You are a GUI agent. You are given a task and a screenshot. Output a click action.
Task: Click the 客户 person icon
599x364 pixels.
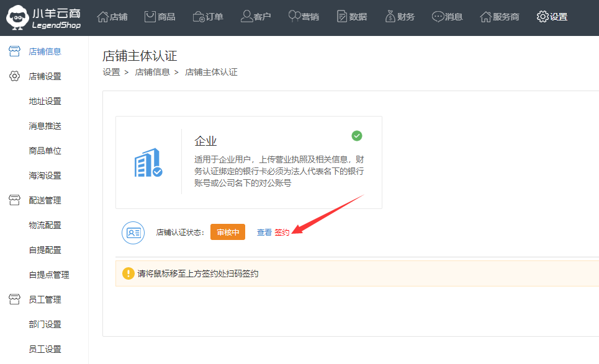coord(246,17)
